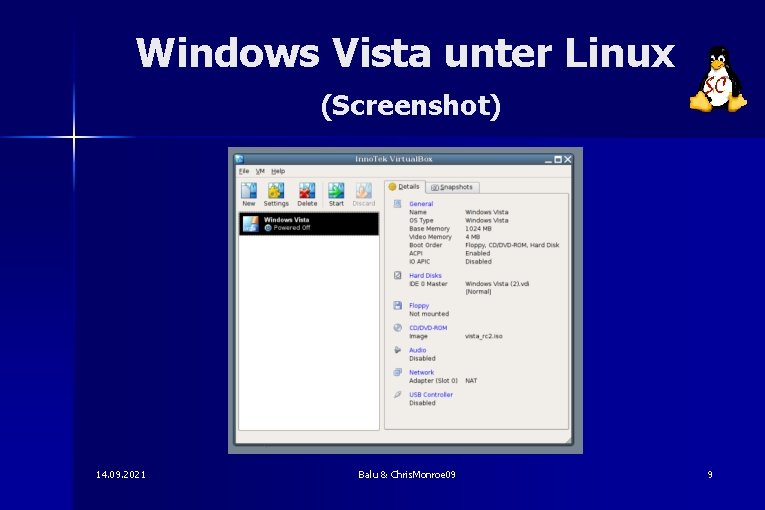Open VM Settings from the toolbar
The image size is (765, 510).
276,191
